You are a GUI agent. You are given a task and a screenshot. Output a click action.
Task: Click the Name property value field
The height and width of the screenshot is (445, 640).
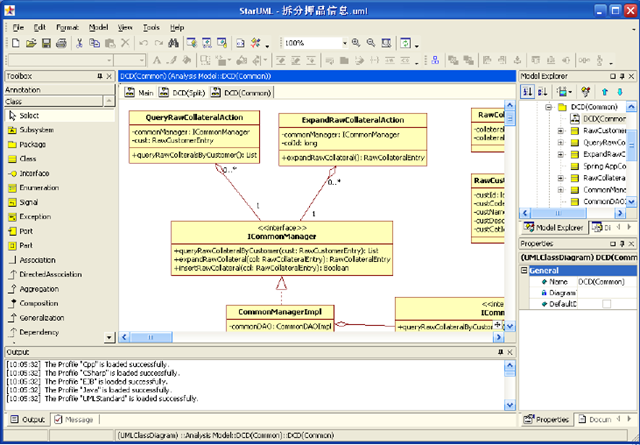(x=607, y=282)
